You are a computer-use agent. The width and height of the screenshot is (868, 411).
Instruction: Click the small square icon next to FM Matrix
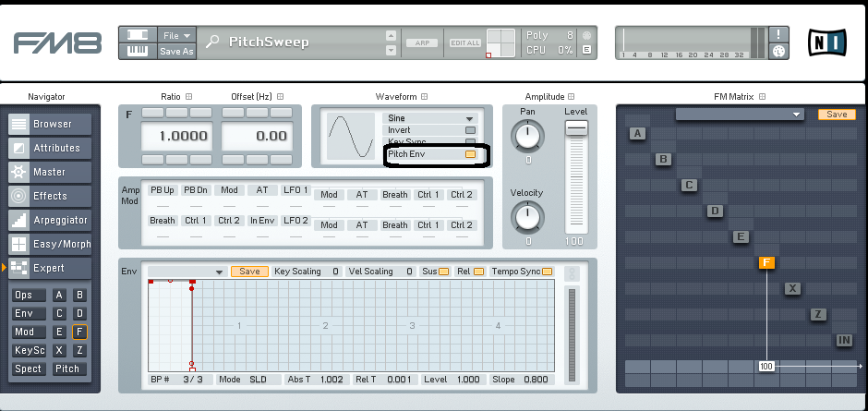tap(762, 96)
